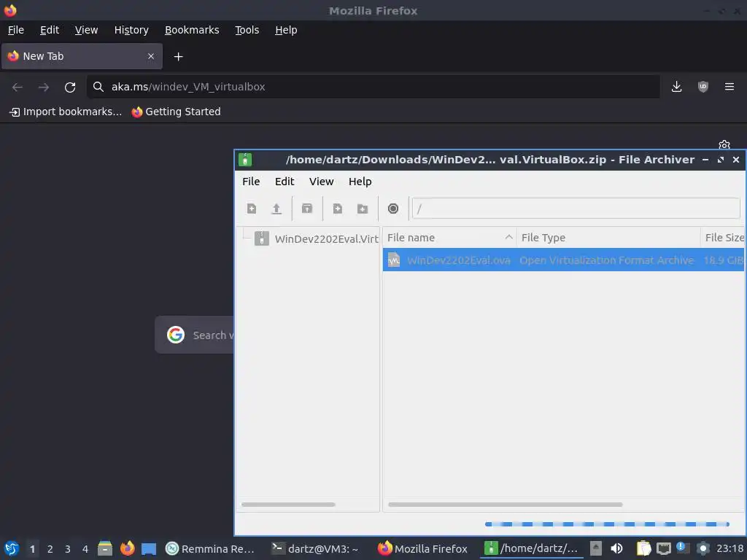Click the extract files box icon in toolbar
This screenshot has width=747, height=560.
[307, 209]
